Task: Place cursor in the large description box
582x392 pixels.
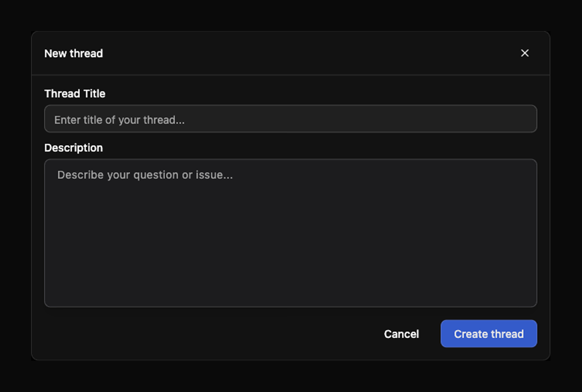Action: pyautogui.click(x=290, y=233)
